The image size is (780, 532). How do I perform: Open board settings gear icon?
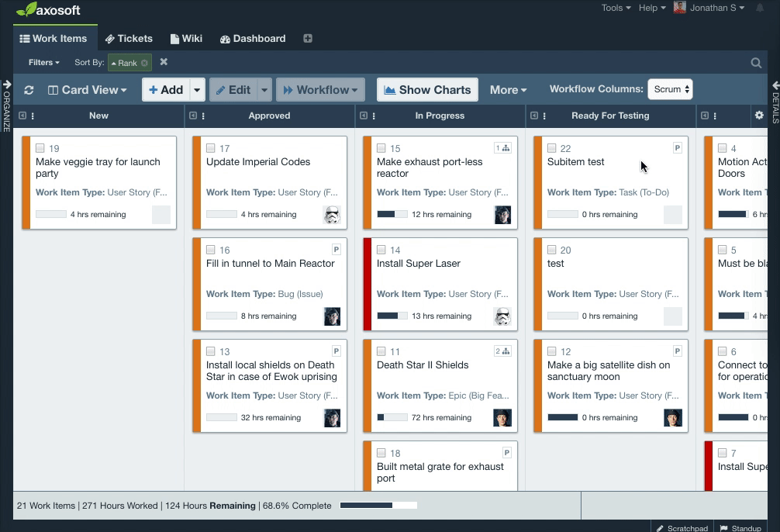[x=759, y=116]
